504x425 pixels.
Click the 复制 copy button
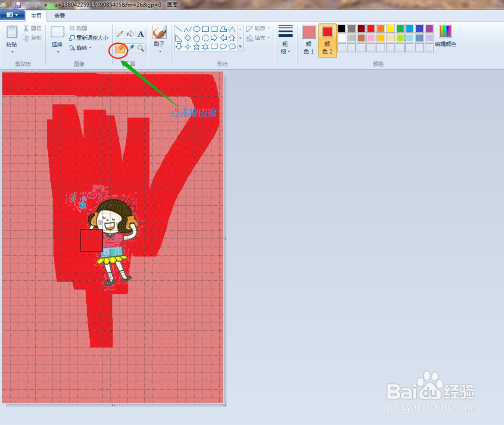pyautogui.click(x=32, y=38)
